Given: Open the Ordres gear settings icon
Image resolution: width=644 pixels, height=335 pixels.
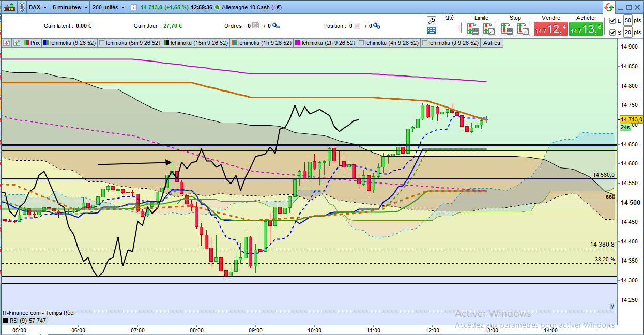Looking at the screenshot, I should [275, 26].
